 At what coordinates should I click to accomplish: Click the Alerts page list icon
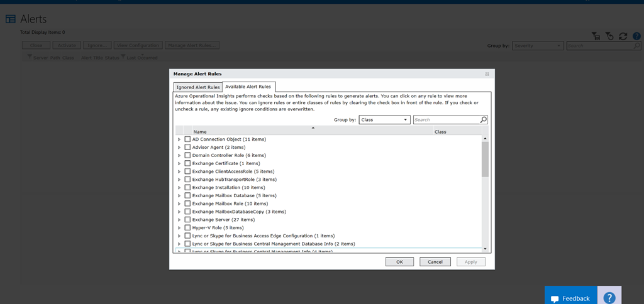click(11, 19)
